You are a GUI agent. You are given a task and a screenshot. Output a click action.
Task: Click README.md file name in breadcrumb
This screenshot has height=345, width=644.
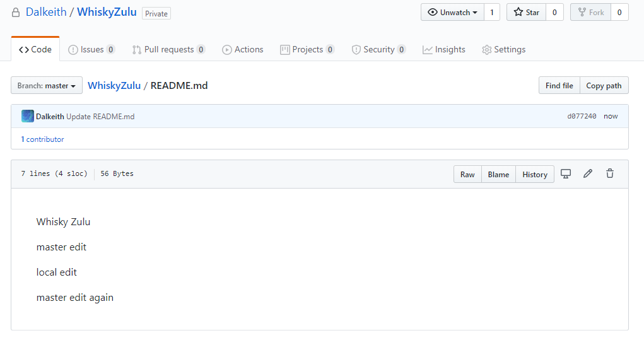pos(179,85)
